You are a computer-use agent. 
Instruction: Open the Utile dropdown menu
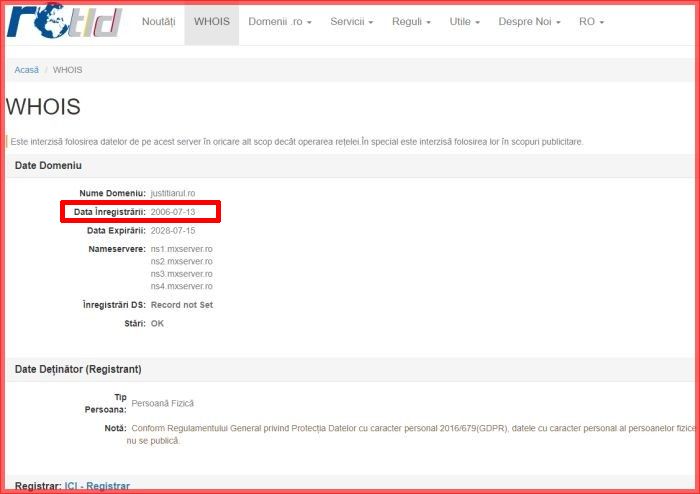click(464, 21)
